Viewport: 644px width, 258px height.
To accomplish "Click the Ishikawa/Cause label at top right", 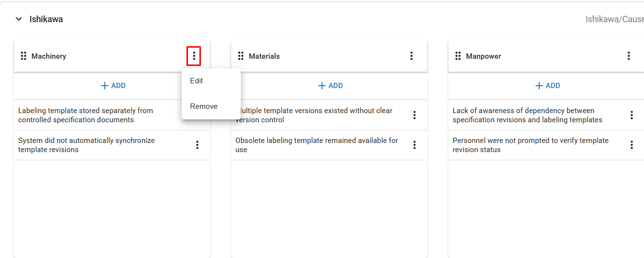I will (x=614, y=19).
